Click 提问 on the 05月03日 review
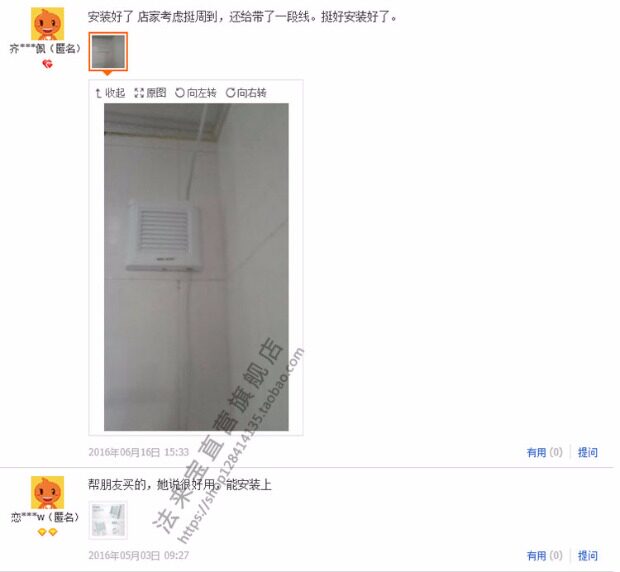Image resolution: width=620 pixels, height=572 pixels. tap(588, 556)
